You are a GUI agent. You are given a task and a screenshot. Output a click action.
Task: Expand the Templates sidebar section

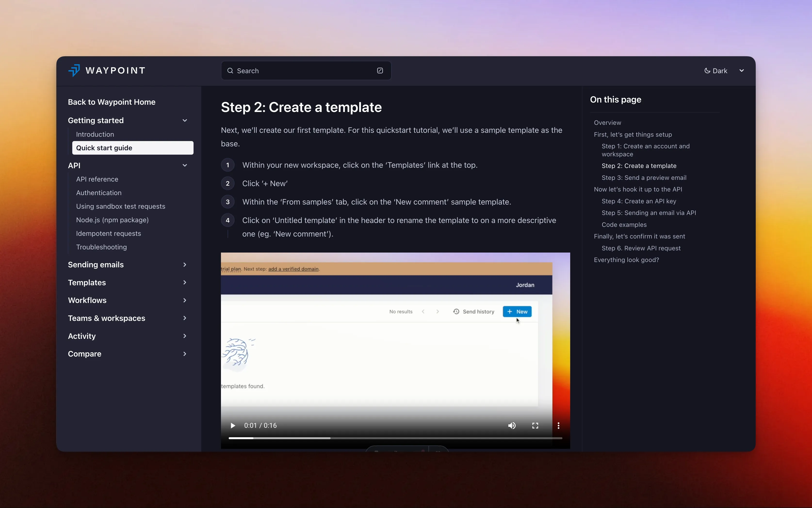pyautogui.click(x=185, y=283)
